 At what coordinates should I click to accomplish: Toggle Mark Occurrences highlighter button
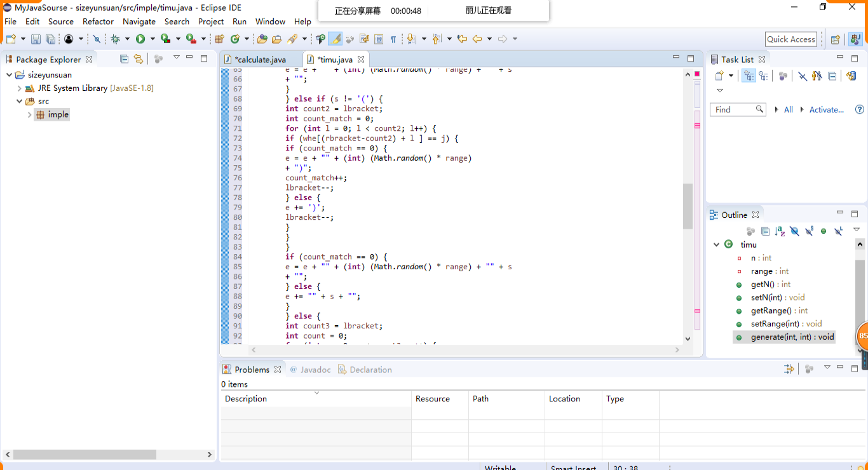[336, 39]
